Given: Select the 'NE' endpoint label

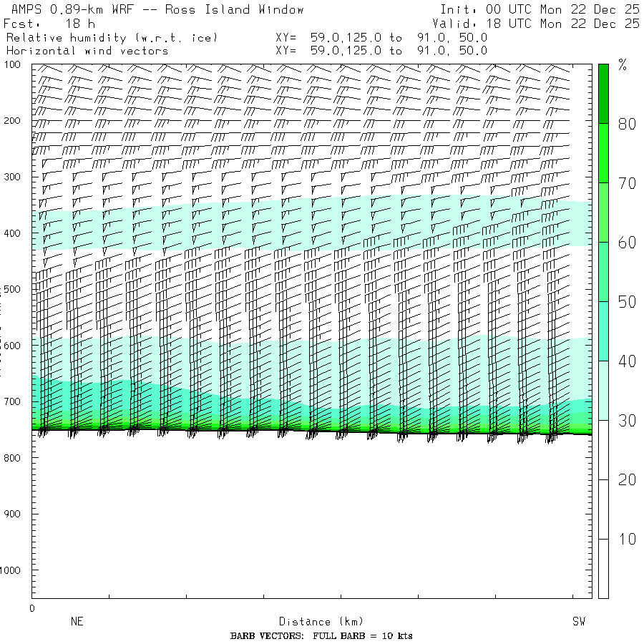Looking at the screenshot, I should point(77,622).
